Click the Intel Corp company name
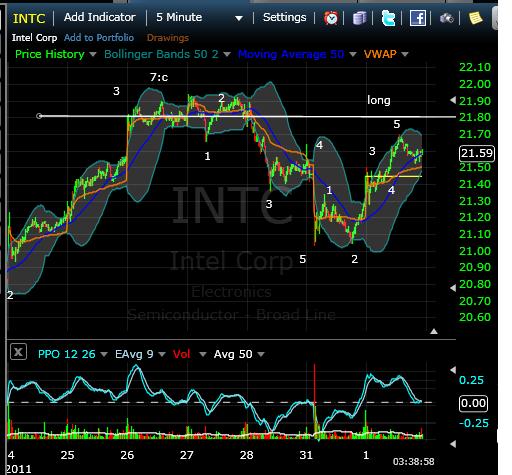The height and width of the screenshot is (475, 512). pyautogui.click(x=34, y=38)
